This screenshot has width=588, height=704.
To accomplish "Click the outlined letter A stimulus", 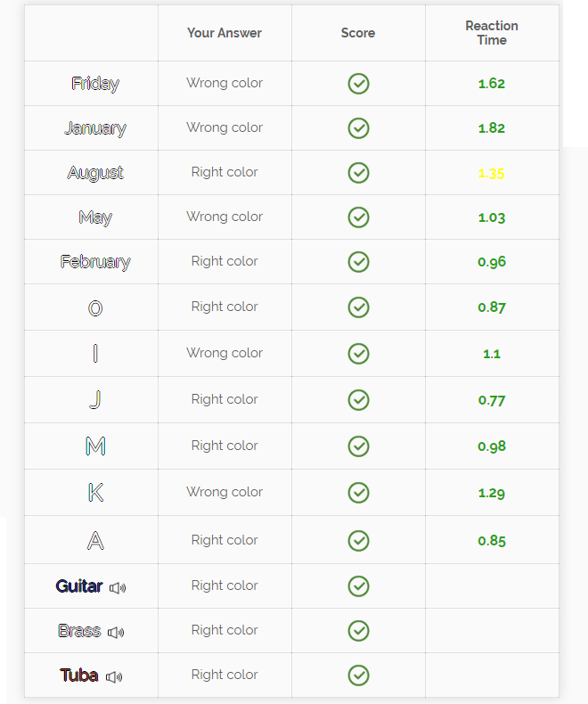I will pyautogui.click(x=95, y=540).
